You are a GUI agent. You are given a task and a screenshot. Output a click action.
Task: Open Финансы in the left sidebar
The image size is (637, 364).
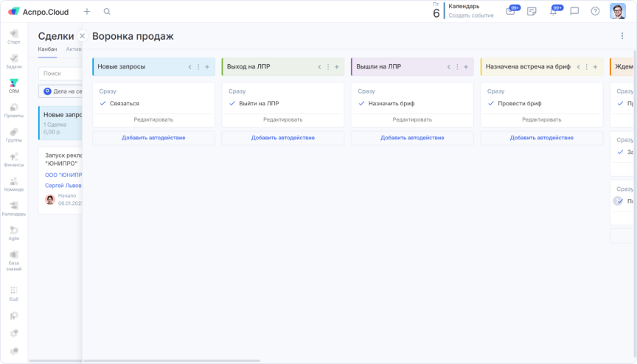coord(14,159)
